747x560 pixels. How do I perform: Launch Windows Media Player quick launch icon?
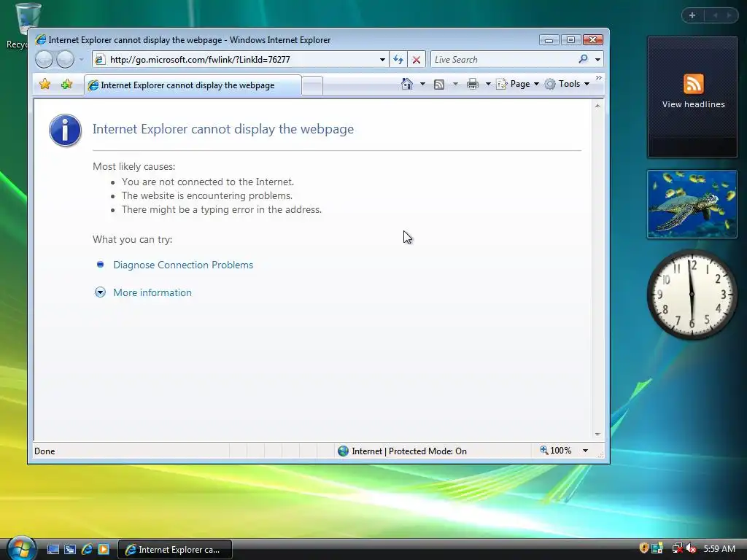click(104, 550)
